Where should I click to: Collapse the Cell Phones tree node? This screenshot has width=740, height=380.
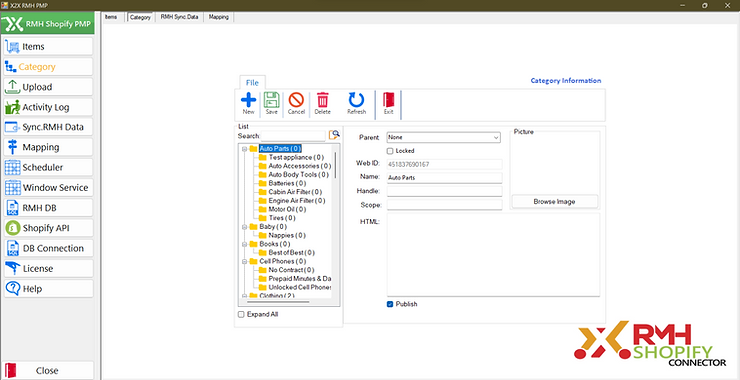(244, 261)
